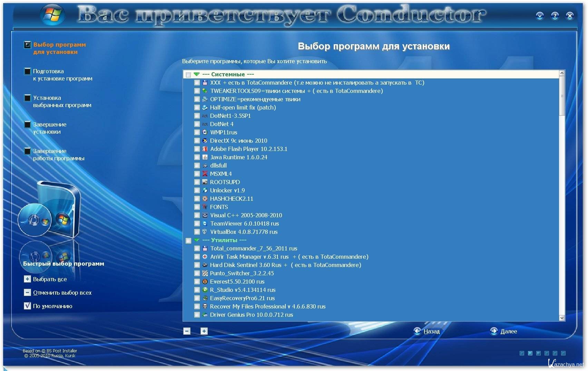Tick Visual C++ 2005-2008-2010 checkbox
Image resolution: width=588 pixels, height=371 pixels.
[197, 215]
